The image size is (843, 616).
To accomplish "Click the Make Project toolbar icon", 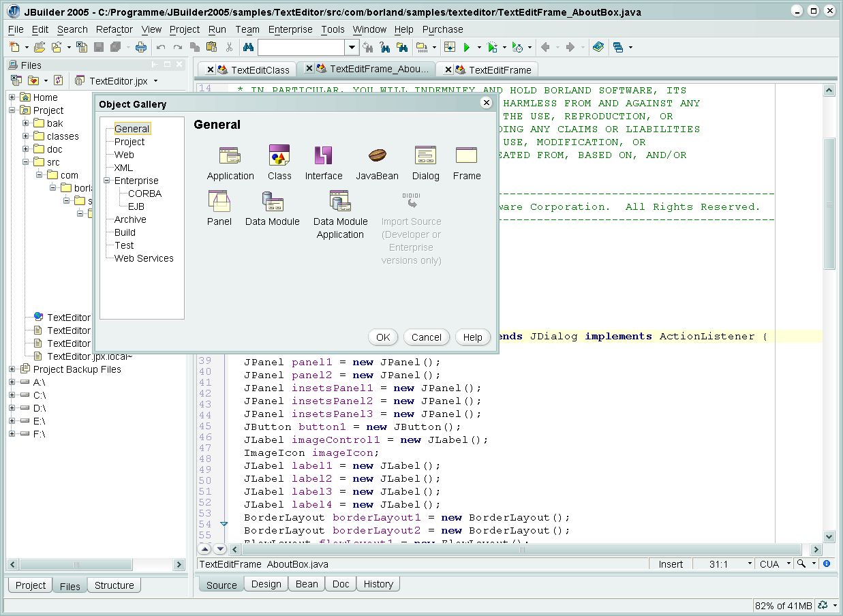I will tap(421, 47).
